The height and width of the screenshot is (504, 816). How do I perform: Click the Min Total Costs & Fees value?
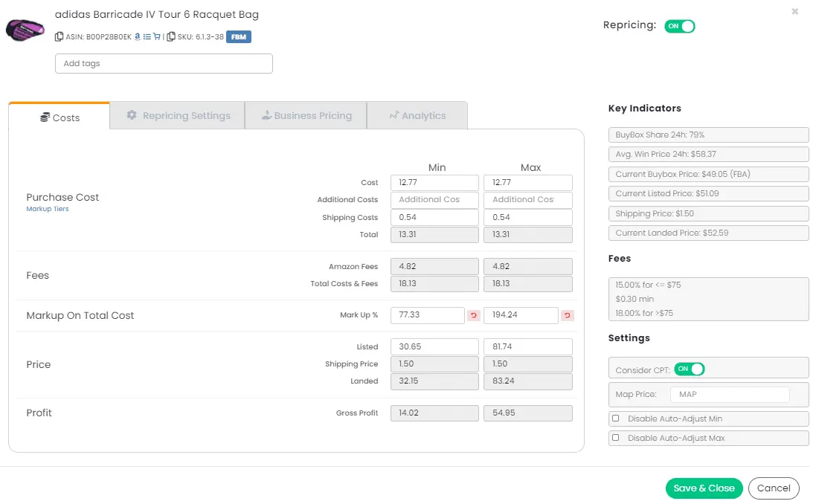(x=434, y=283)
